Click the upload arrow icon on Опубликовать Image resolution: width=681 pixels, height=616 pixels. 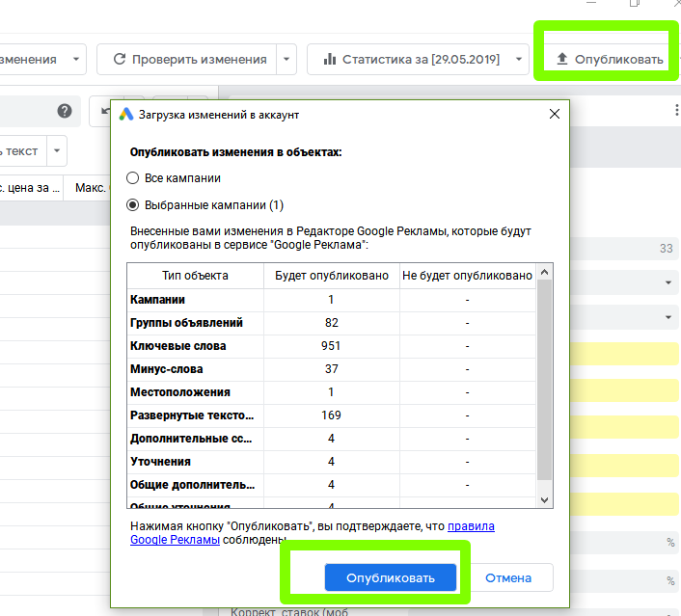point(562,59)
